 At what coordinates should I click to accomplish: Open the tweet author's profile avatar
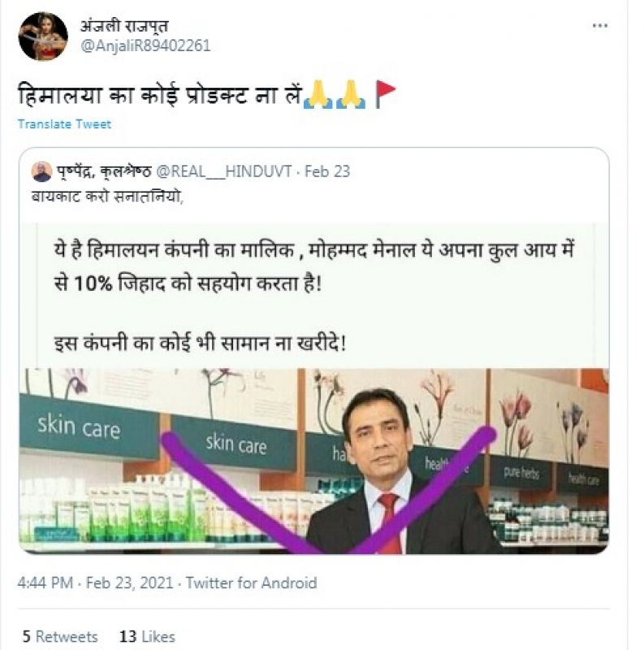coord(43,37)
